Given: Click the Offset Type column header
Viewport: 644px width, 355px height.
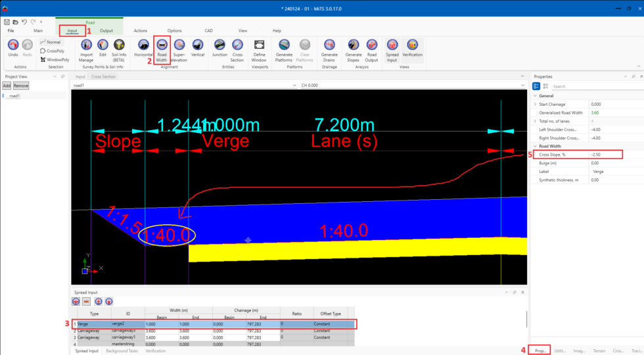Looking at the screenshot, I should [331, 314].
